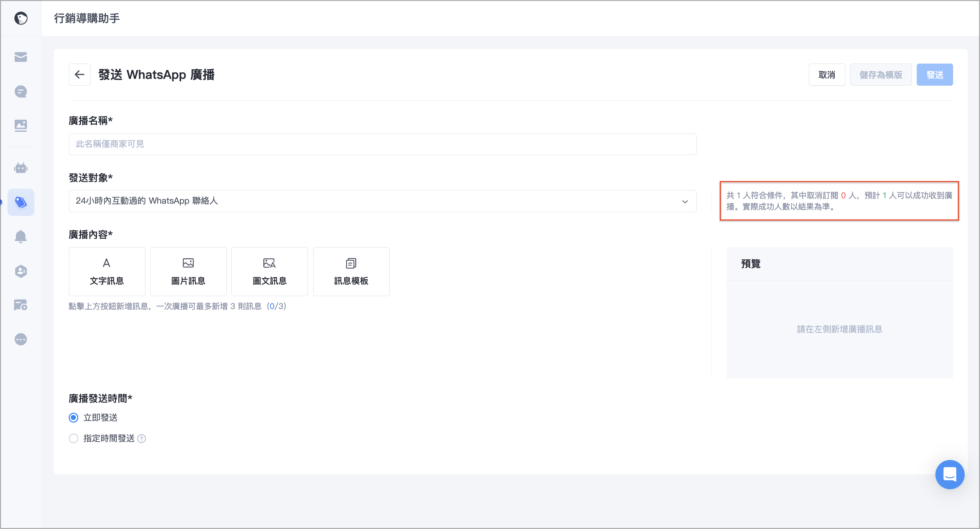Select the 指定時間發送 radio option
980x529 pixels.
coord(73,439)
